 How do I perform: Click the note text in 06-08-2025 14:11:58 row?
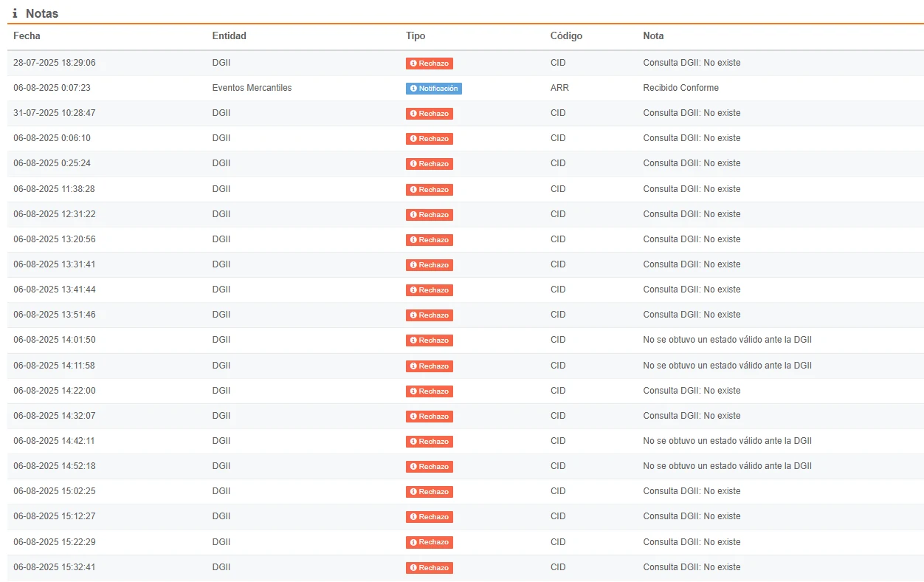pyautogui.click(x=728, y=366)
